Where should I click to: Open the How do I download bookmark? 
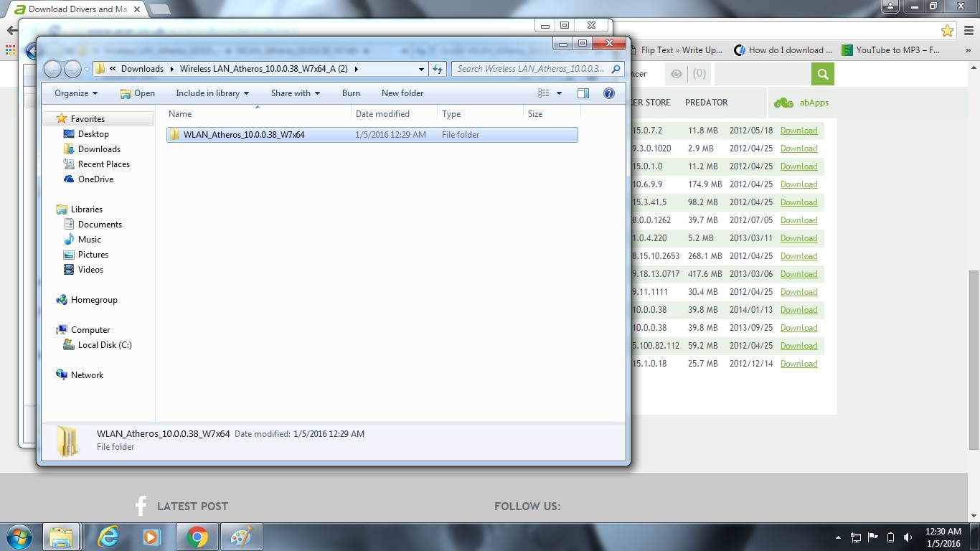coord(784,50)
